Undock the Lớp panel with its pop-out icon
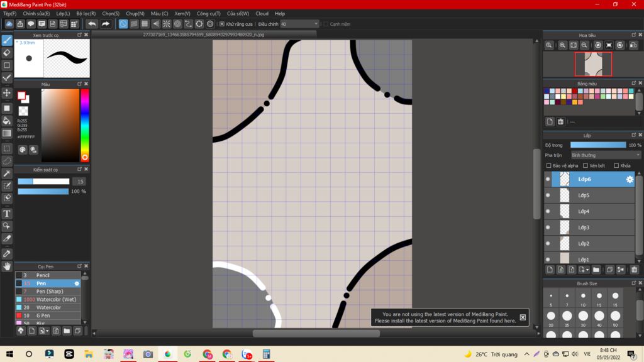Screen dimensions: 644x362 [634, 135]
